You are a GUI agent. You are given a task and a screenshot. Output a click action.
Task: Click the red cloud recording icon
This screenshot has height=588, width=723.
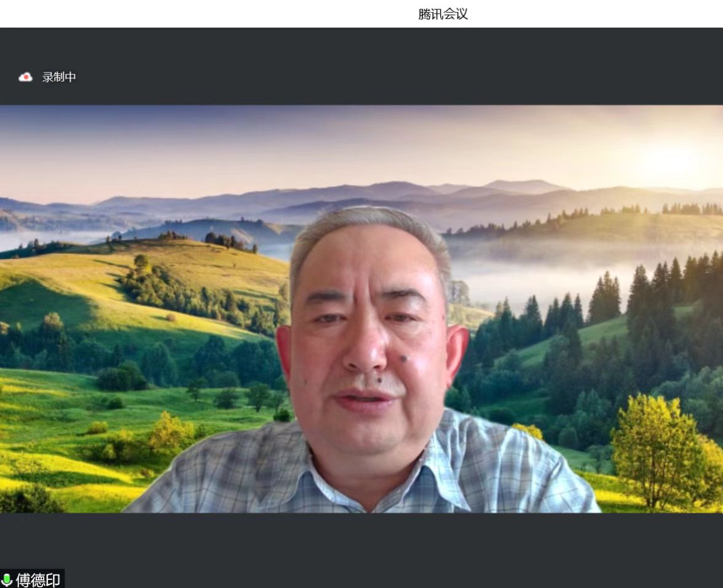25,77
